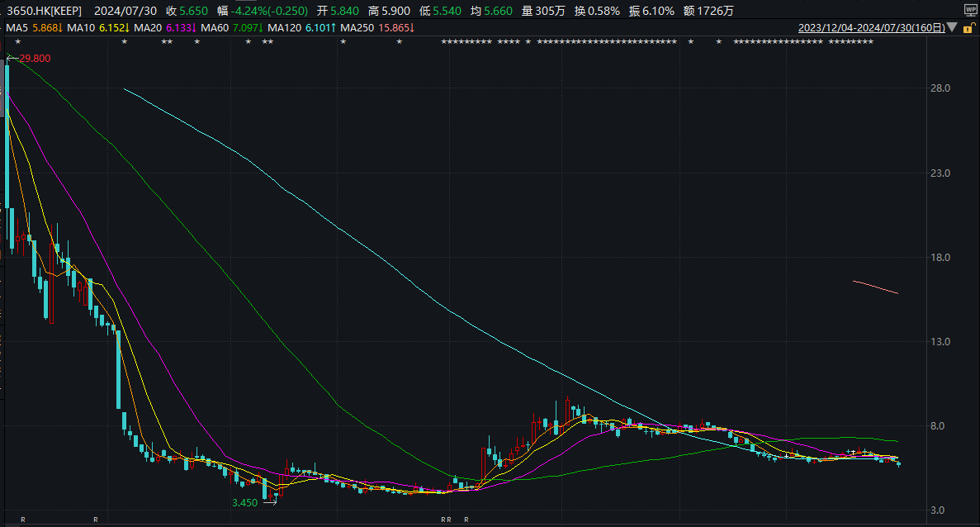Select the MA60 7.097 indicator label
This screenshot has height=527, width=980.
[x=232, y=27]
